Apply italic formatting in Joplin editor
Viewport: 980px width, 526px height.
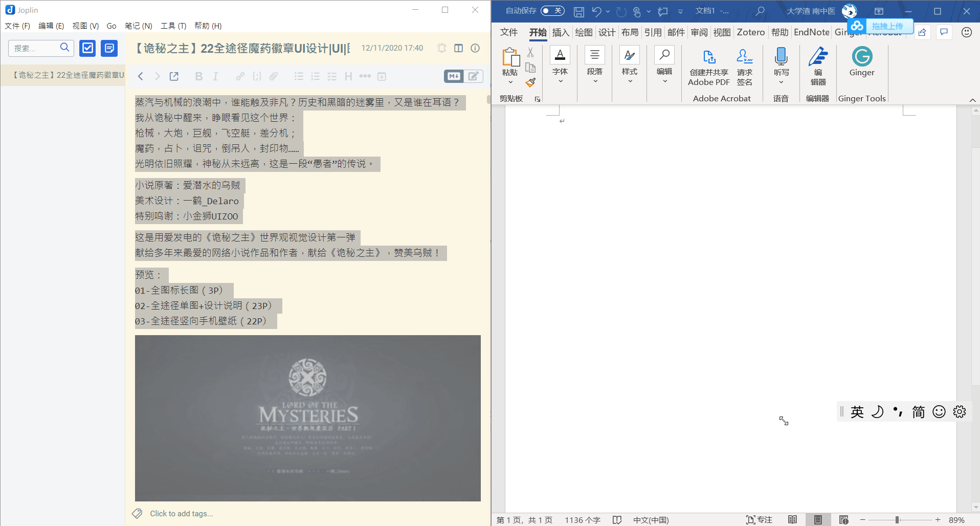(215, 76)
